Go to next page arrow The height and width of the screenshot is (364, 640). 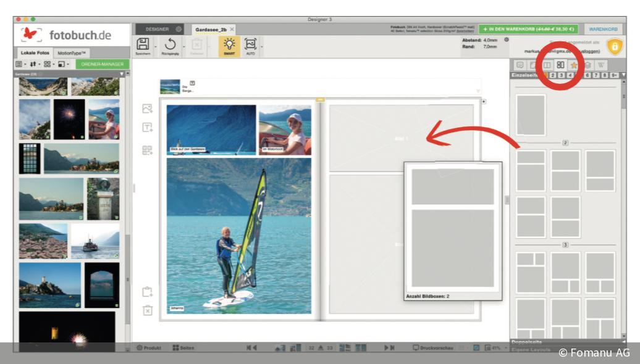(386, 348)
